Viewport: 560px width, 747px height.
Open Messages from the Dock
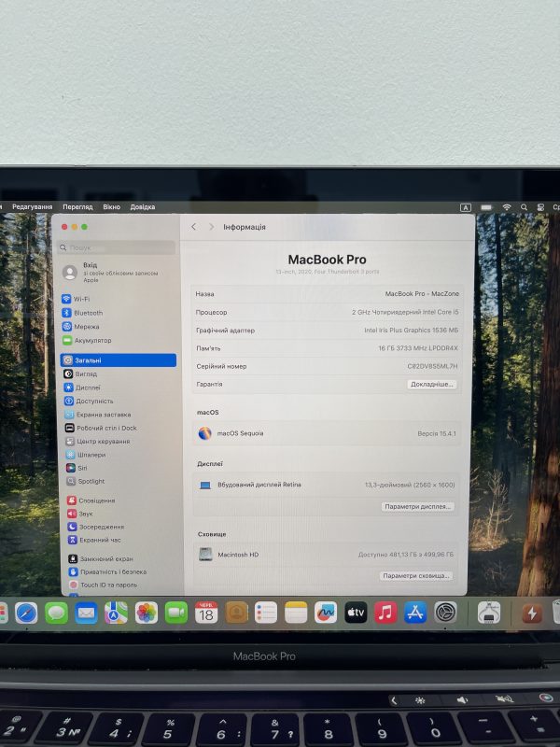pyautogui.click(x=56, y=613)
